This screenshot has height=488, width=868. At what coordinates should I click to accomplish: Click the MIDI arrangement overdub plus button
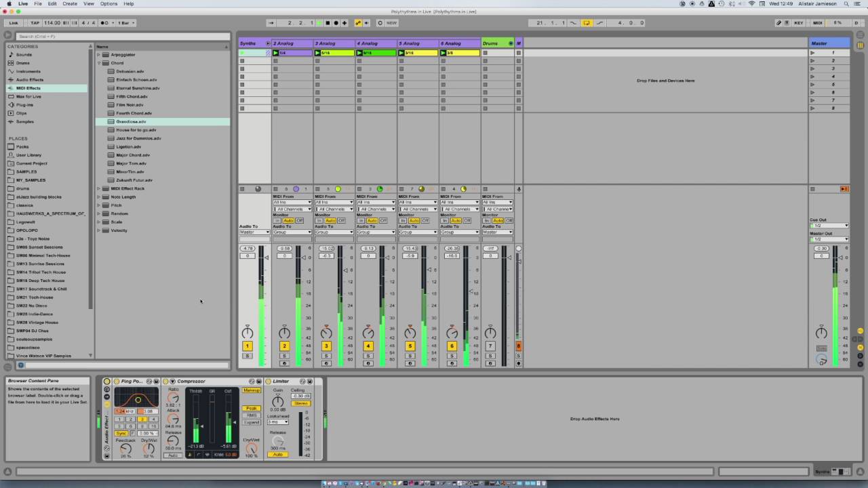(x=344, y=23)
